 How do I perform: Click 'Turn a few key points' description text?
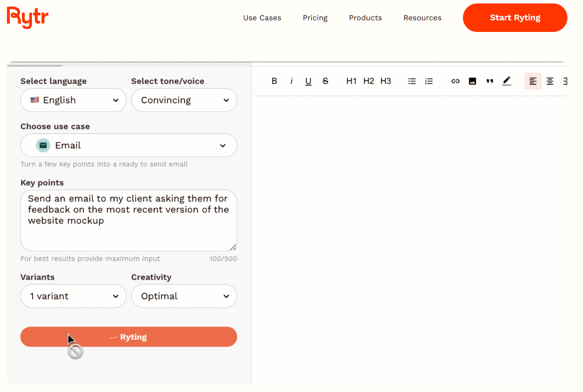pos(104,164)
